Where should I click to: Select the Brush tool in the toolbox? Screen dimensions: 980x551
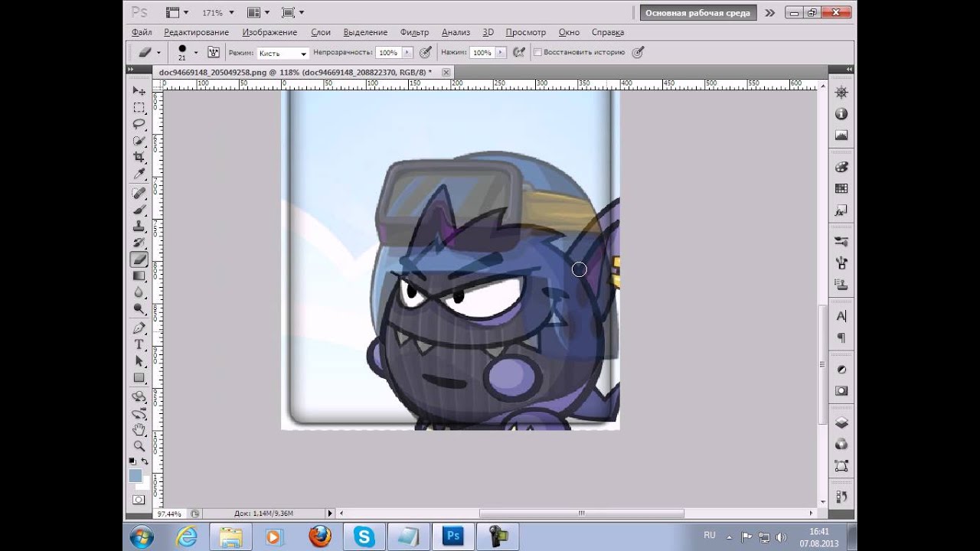coord(139,209)
